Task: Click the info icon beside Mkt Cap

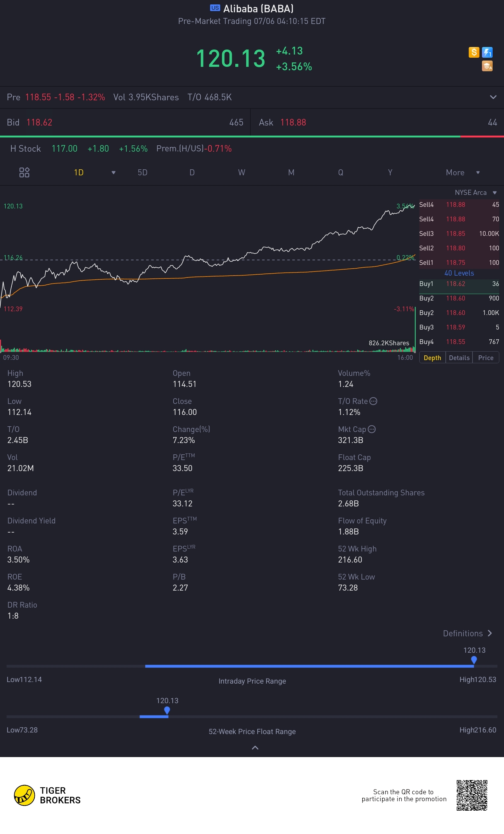Action: [x=371, y=429]
